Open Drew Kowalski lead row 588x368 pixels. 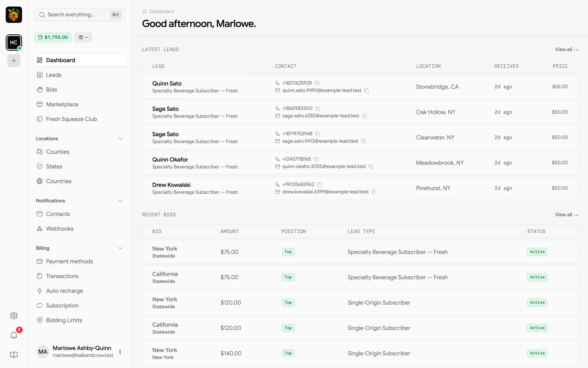(360, 188)
